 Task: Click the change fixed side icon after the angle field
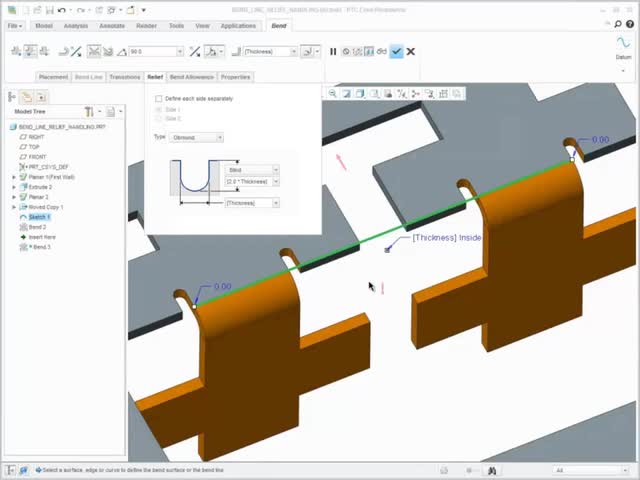[195, 51]
